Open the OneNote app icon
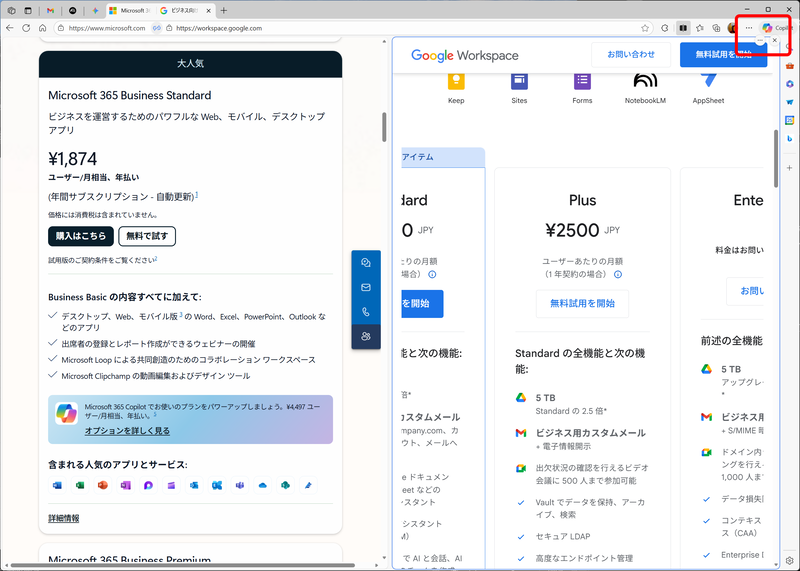This screenshot has width=800, height=571. tap(126, 485)
